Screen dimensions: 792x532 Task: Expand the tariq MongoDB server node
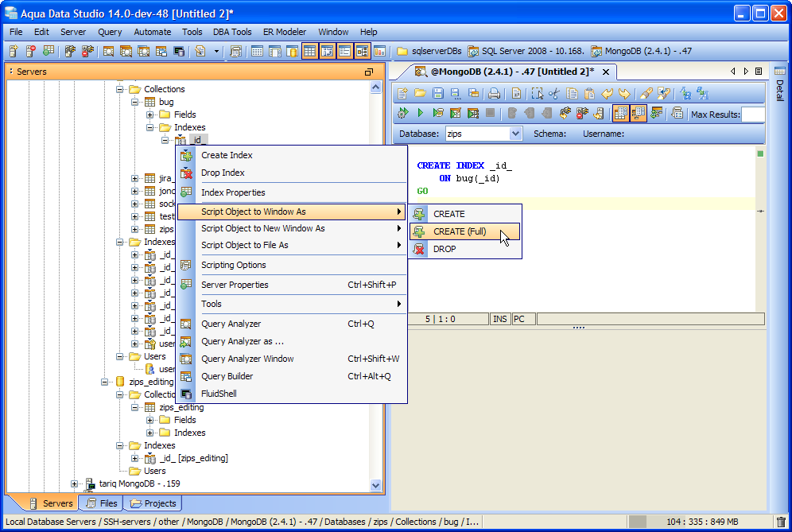(x=74, y=483)
